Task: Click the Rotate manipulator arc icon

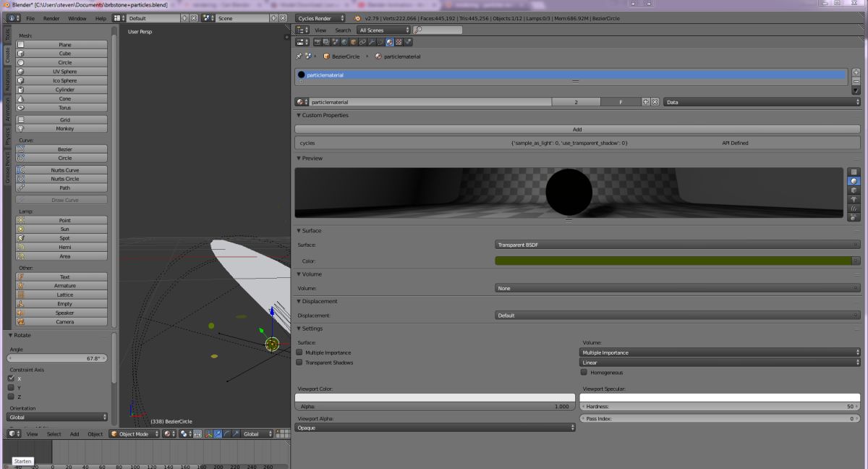Action: [x=227, y=434]
